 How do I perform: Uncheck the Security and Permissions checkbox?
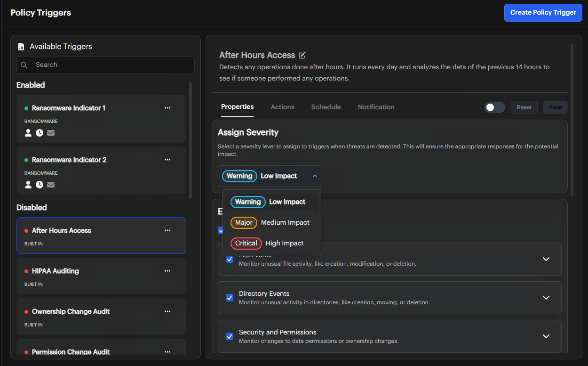(230, 336)
